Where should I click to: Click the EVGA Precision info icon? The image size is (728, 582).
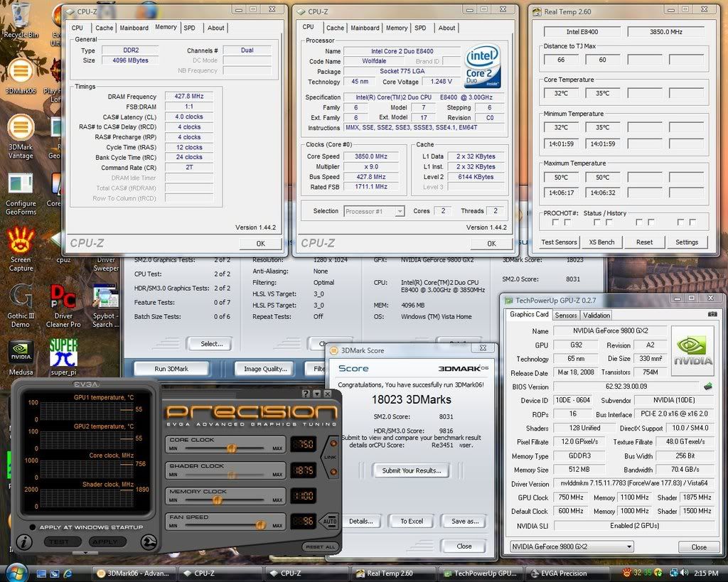[23, 541]
